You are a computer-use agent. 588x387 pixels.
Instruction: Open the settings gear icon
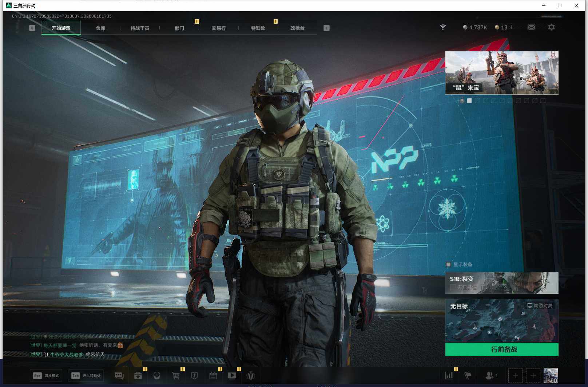pos(551,27)
